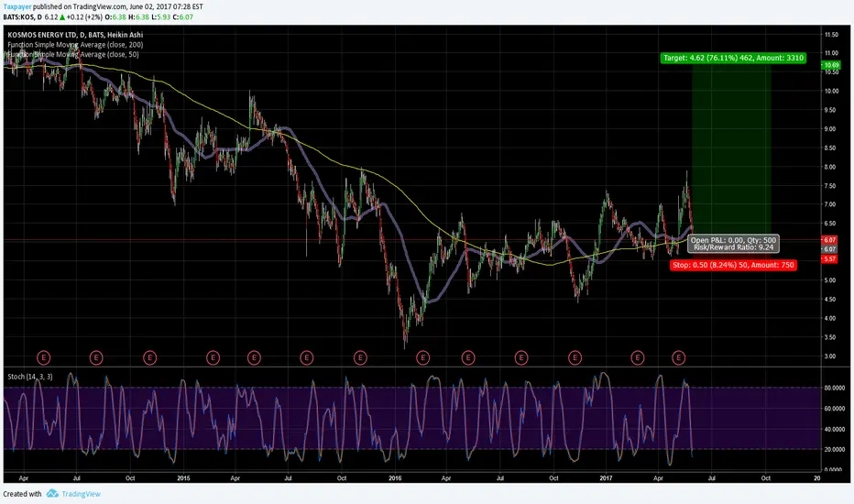This screenshot has width=854, height=504.
Task: Open the November 2016 earnings E marker
Action: [x=575, y=358]
